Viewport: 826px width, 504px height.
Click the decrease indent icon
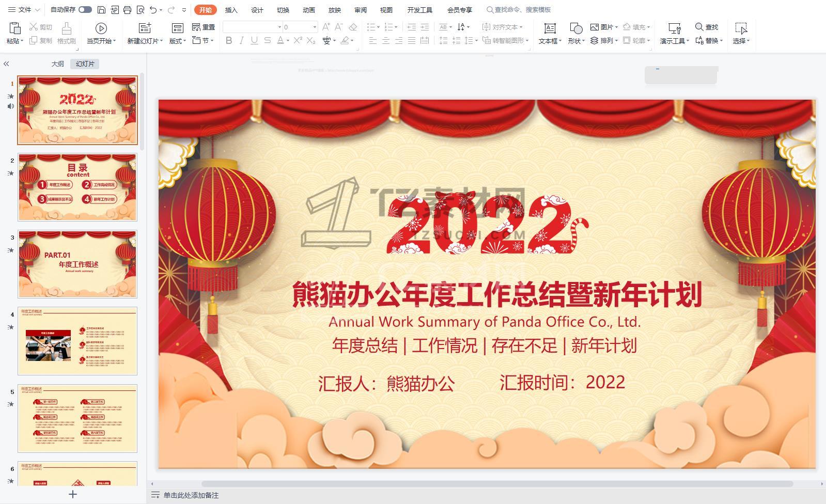[x=412, y=27]
